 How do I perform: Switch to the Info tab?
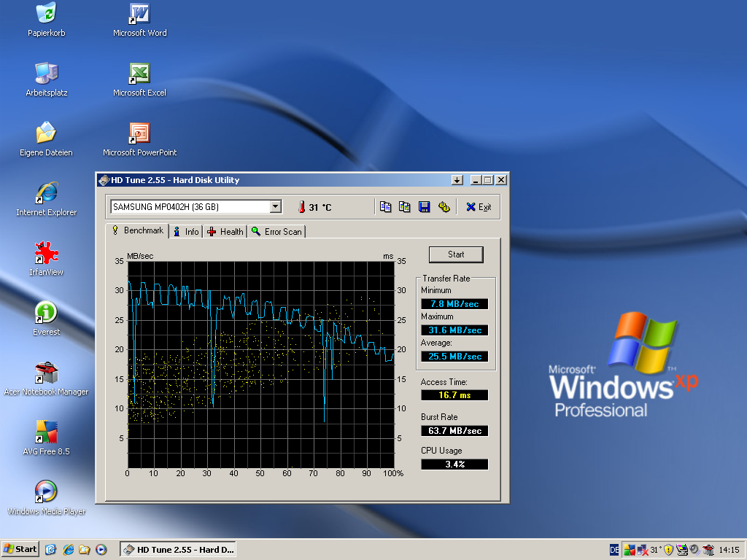[x=185, y=231]
